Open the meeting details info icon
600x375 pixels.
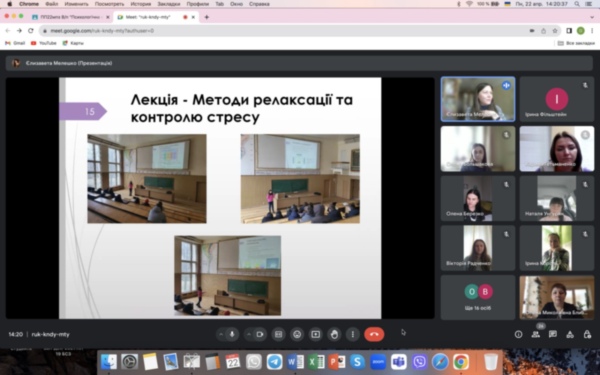pos(518,334)
